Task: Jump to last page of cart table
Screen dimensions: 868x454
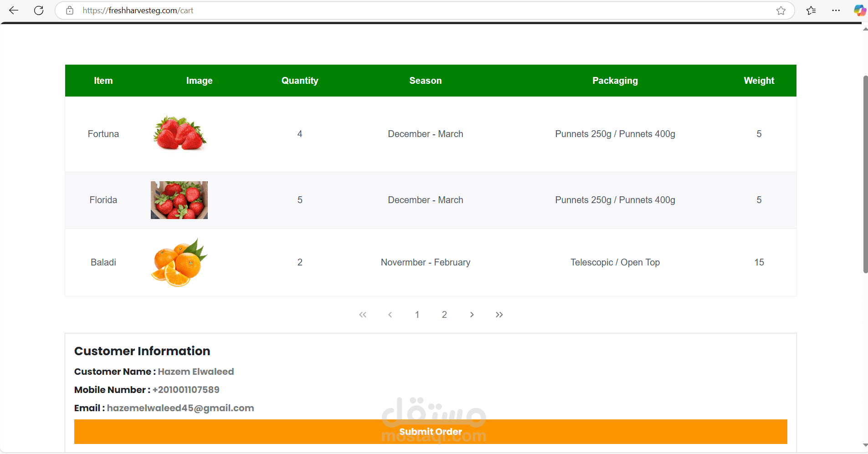Action: coord(499,315)
